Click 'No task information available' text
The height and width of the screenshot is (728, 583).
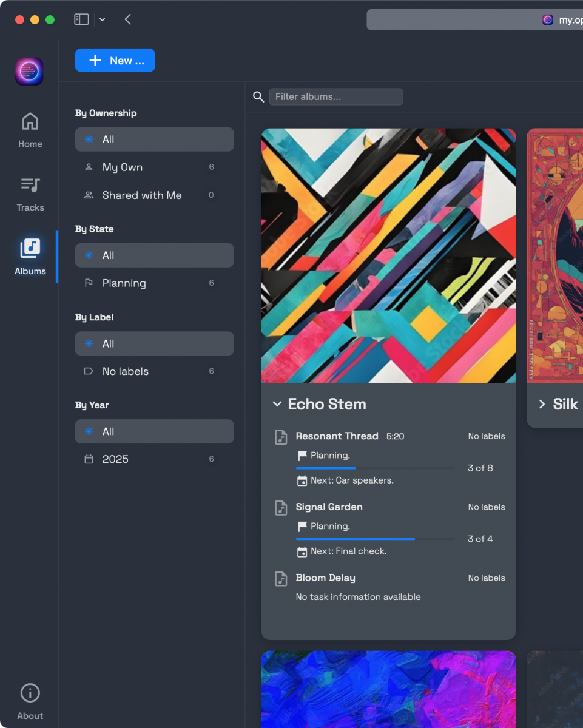[358, 597]
